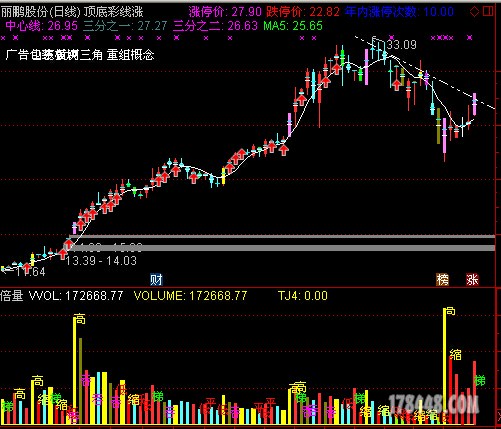Screen dimensions: 501x429
Task: Click the 11.64 low price label
Action: click(x=31, y=272)
